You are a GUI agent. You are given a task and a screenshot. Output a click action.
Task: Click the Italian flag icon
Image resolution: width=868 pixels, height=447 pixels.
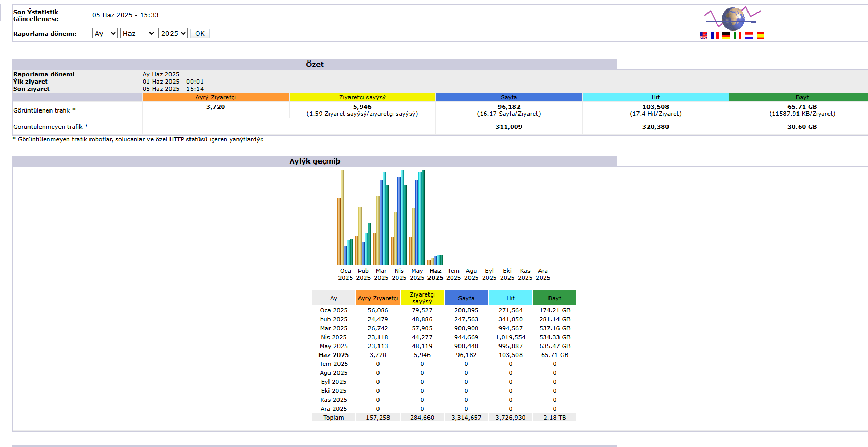737,36
